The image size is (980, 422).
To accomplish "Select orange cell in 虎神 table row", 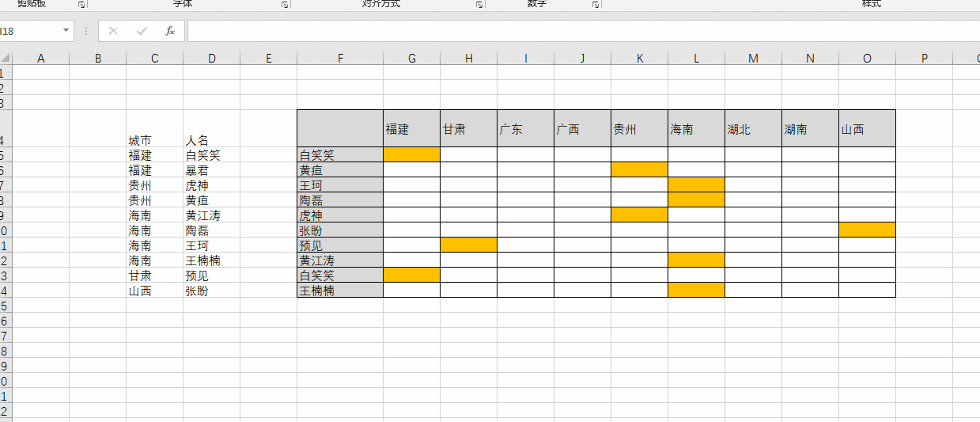I will point(639,215).
